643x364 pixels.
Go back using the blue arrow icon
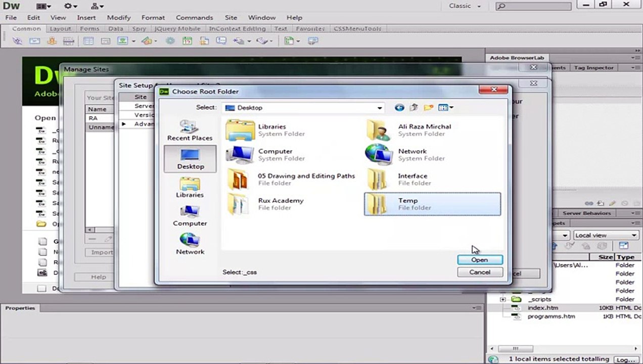click(399, 107)
